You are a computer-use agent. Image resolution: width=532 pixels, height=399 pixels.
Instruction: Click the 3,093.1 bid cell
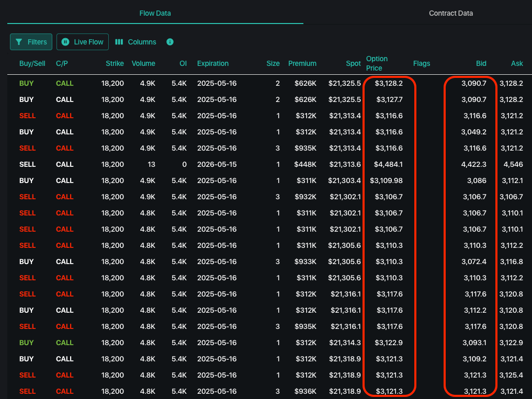(x=474, y=343)
